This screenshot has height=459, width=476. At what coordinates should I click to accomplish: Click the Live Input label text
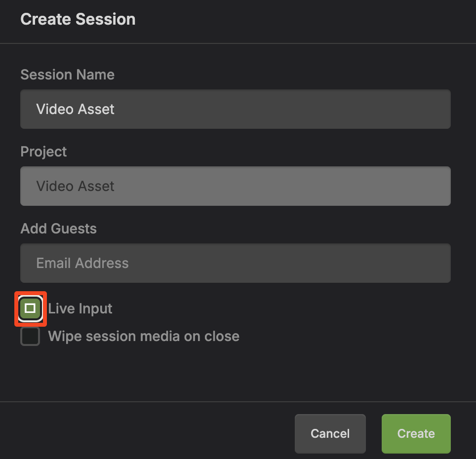pos(80,309)
